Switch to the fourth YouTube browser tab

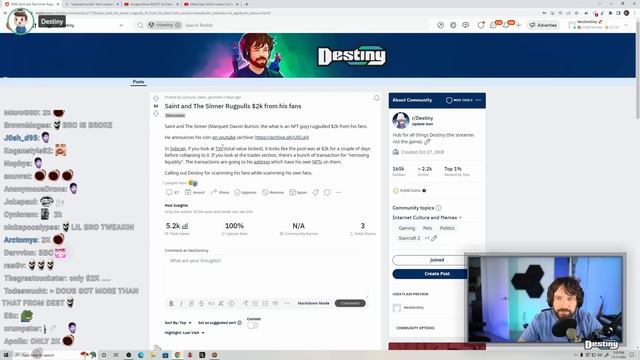(211, 4)
